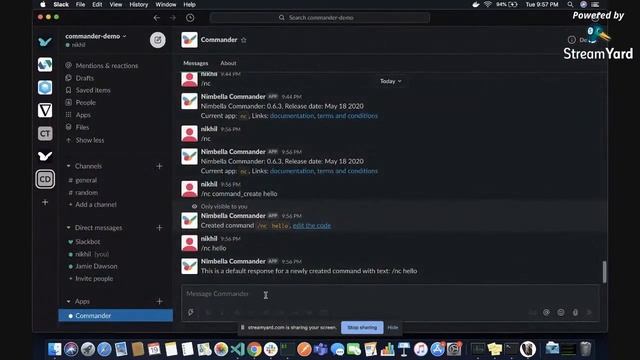Switch to the V logo workspace
The image size is (640, 360).
click(x=45, y=110)
